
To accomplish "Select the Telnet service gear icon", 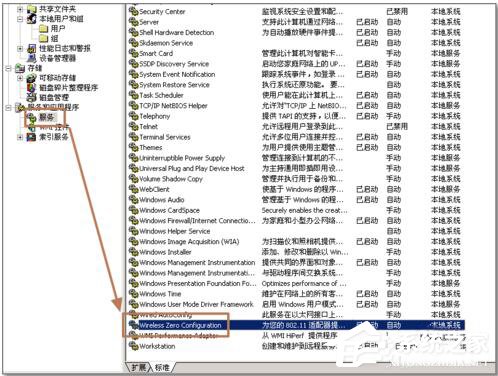I will click(x=133, y=126).
